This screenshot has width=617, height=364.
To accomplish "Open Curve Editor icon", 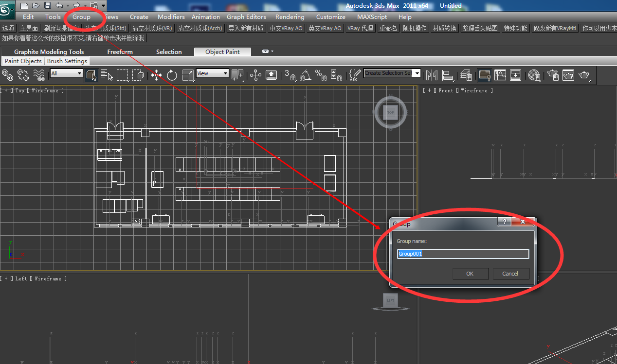I will [500, 75].
